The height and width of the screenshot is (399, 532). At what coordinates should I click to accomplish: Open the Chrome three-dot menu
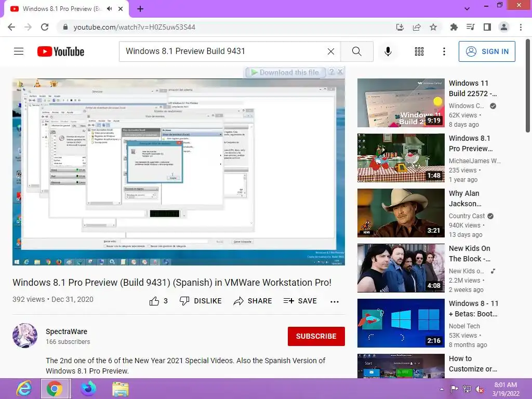point(521,27)
